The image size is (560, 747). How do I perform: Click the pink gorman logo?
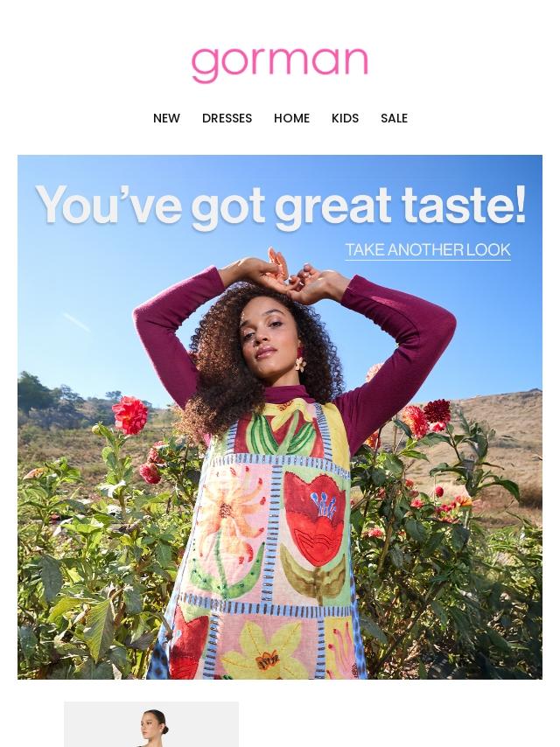280,65
